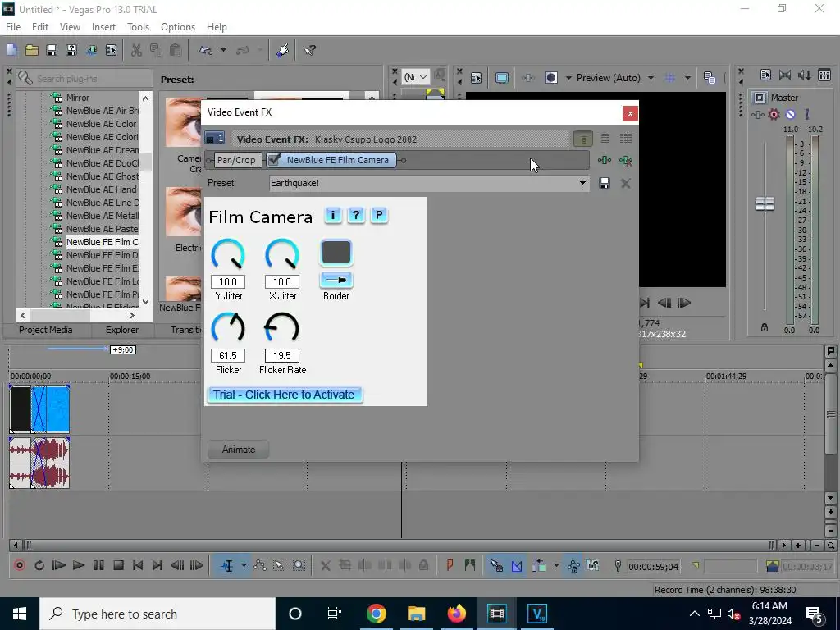Image resolution: width=840 pixels, height=630 pixels.
Task: Click the Record button in transport bar
Action: click(20, 565)
